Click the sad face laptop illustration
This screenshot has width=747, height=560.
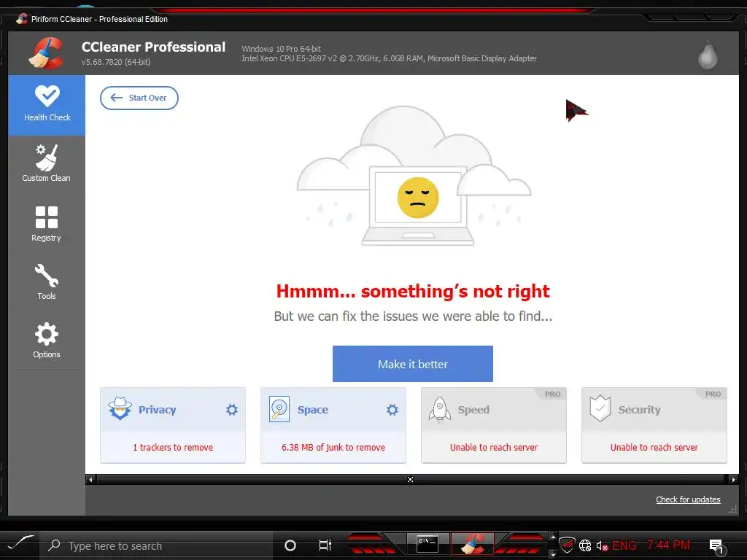point(414,176)
